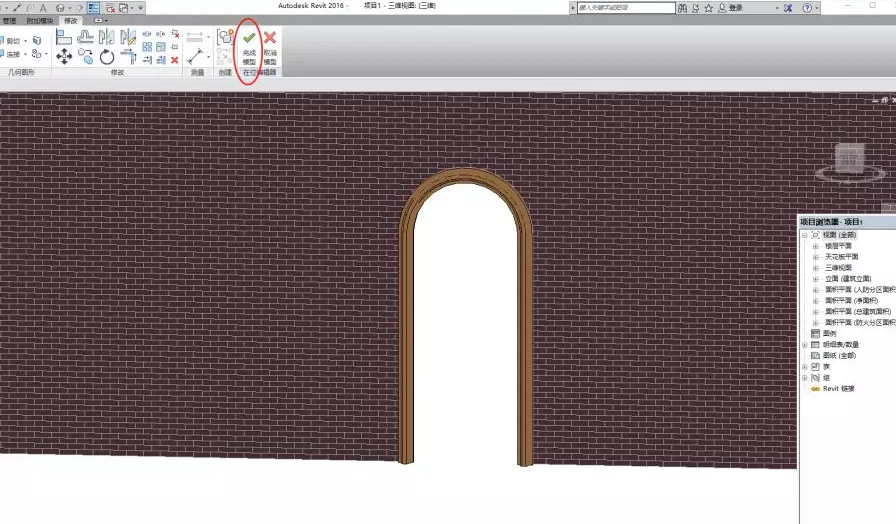Click the favorites star icon in title bar
This screenshot has height=524, width=896.
coord(709,8)
